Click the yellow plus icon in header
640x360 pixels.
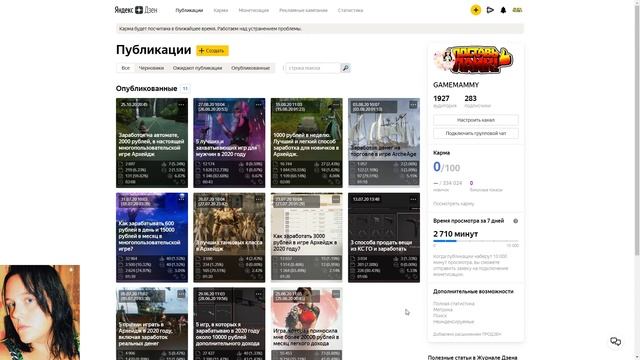point(476,10)
